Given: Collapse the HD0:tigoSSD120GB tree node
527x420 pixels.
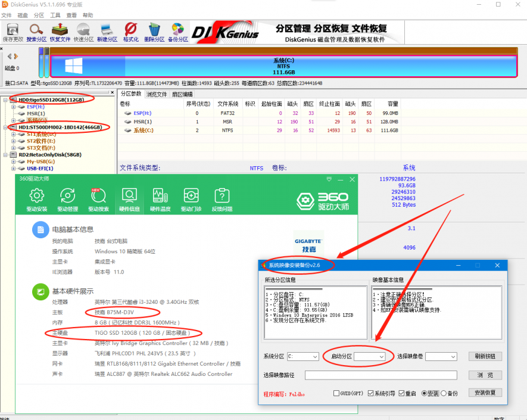Looking at the screenshot, I should pos(5,100).
